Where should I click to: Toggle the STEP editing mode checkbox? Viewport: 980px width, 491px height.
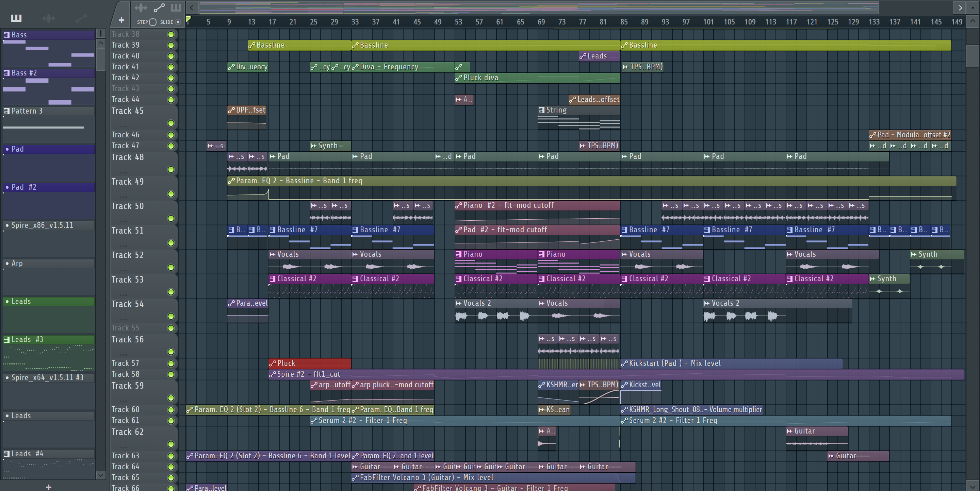[x=153, y=22]
